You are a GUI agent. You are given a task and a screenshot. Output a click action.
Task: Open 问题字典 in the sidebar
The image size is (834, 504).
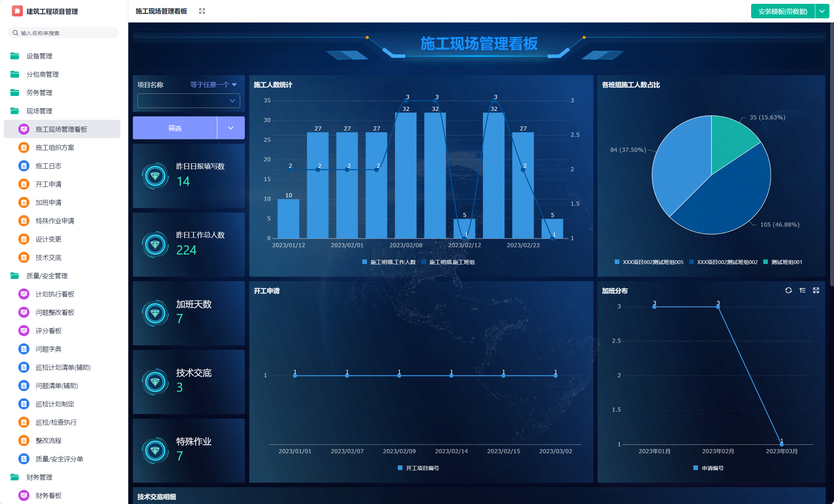pyautogui.click(x=48, y=349)
